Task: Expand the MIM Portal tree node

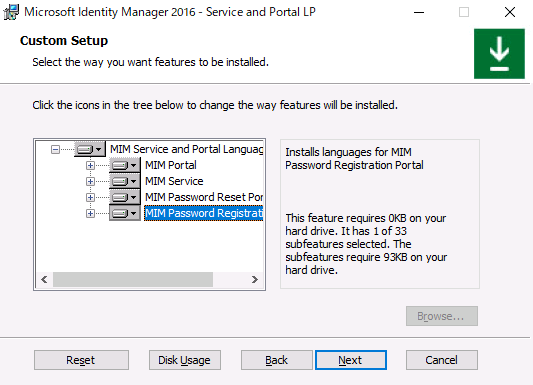Action: (x=90, y=165)
